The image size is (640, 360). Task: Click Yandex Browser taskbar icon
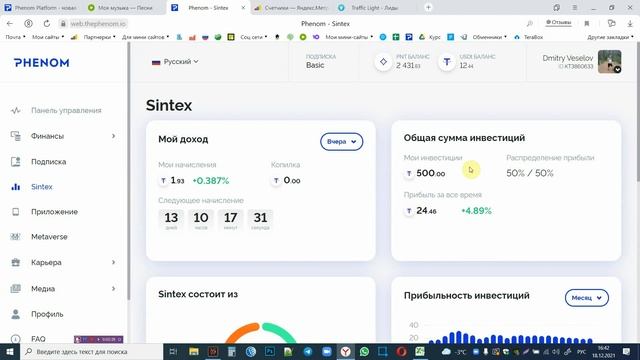pos(345,351)
